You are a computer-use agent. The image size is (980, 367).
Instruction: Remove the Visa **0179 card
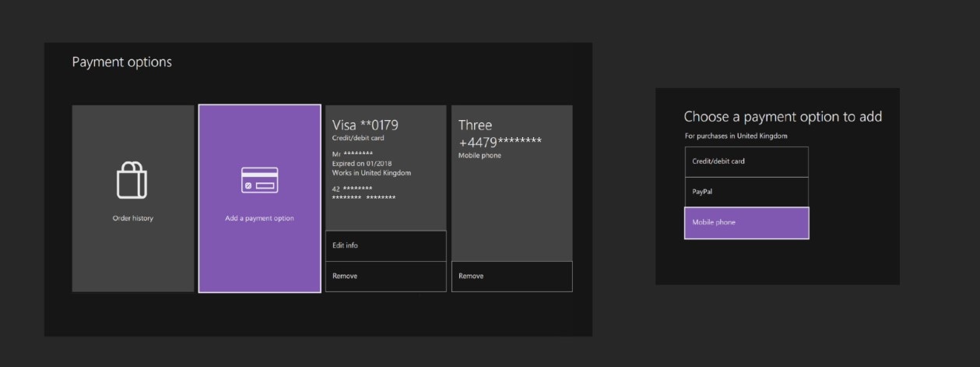(385, 277)
